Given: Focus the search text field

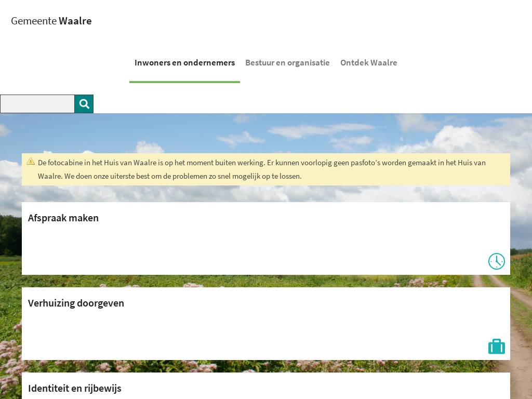Looking at the screenshot, I should (37, 104).
